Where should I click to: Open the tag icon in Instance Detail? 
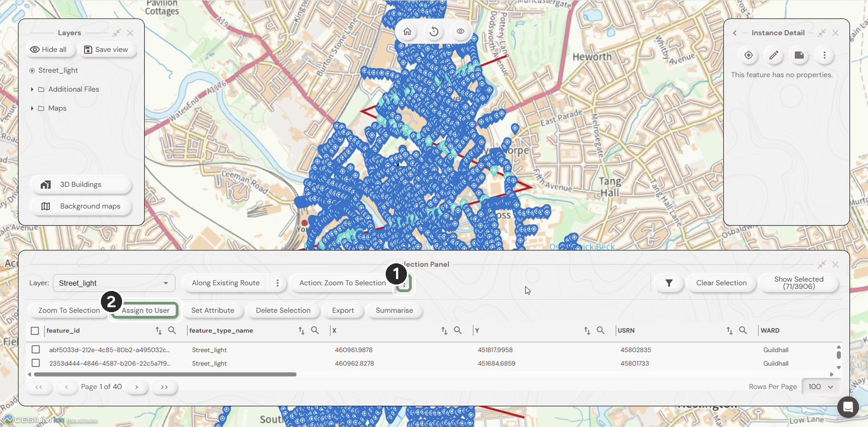pos(799,55)
